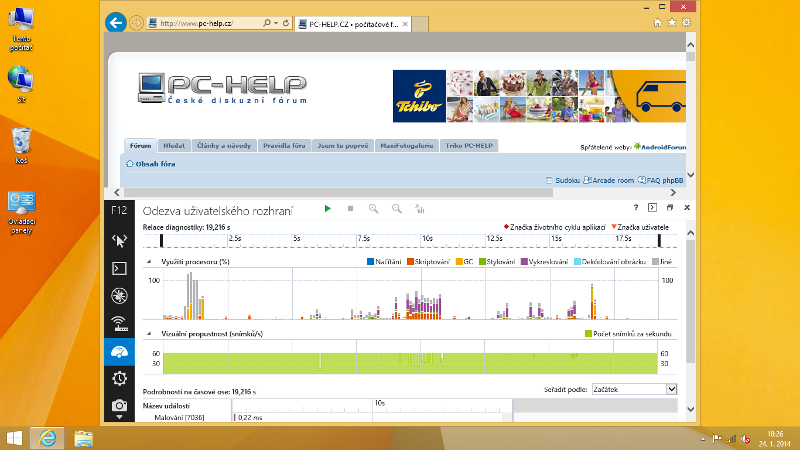Open File Explorer from the taskbar
800x450 pixels.
[x=83, y=437]
